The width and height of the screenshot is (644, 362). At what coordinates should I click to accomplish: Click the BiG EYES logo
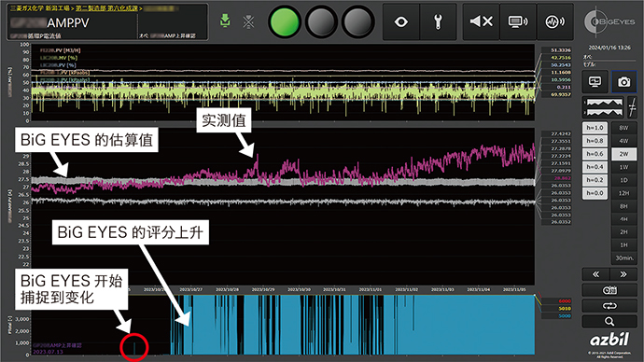(x=609, y=21)
